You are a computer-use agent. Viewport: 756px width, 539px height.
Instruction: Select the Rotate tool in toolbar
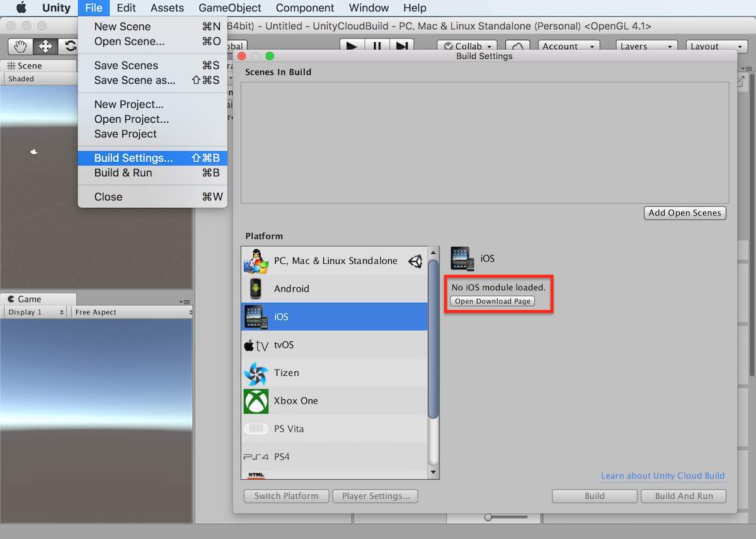(x=68, y=47)
